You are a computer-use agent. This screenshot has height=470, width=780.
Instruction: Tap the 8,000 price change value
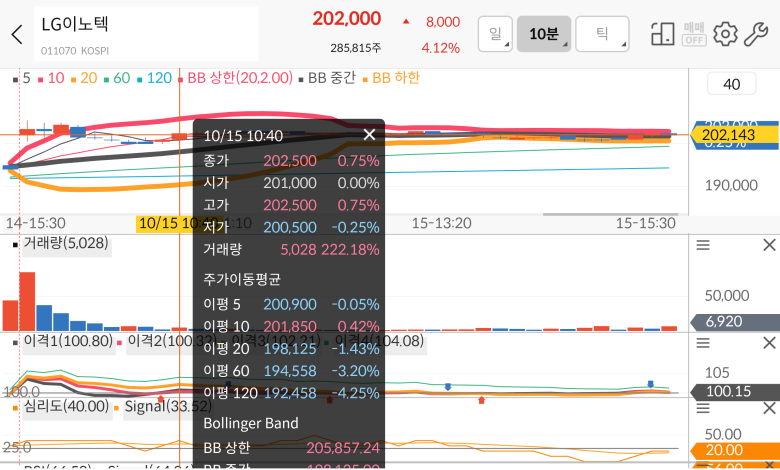[x=443, y=22]
